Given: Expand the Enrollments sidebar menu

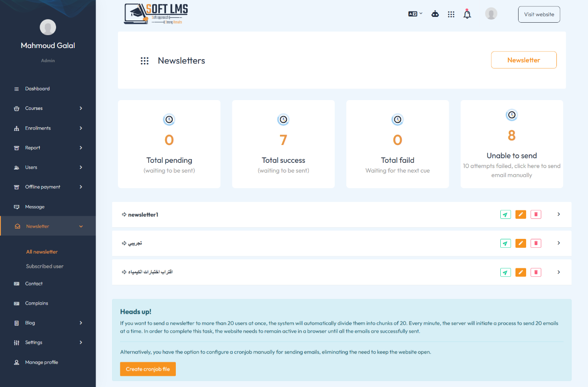Looking at the screenshot, I should (x=48, y=128).
